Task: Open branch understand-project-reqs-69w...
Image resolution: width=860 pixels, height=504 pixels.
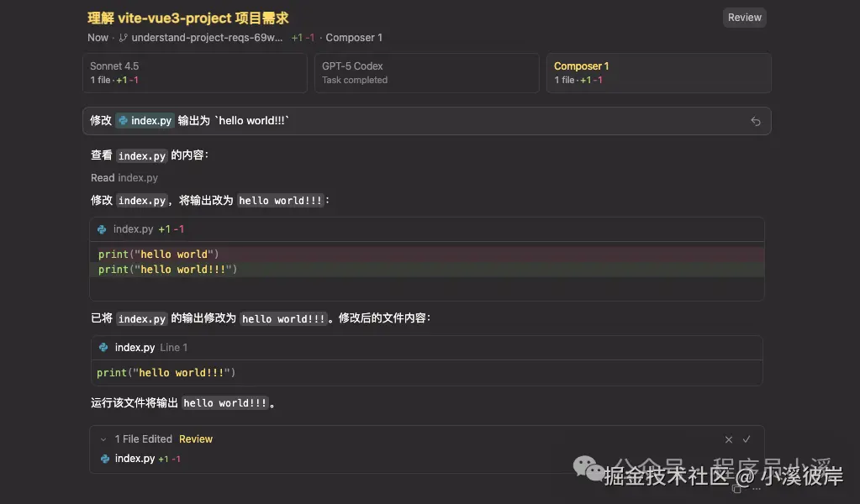Action: click(207, 38)
